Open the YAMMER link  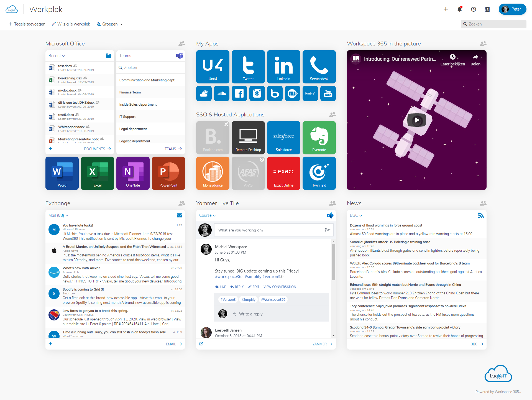click(323, 344)
